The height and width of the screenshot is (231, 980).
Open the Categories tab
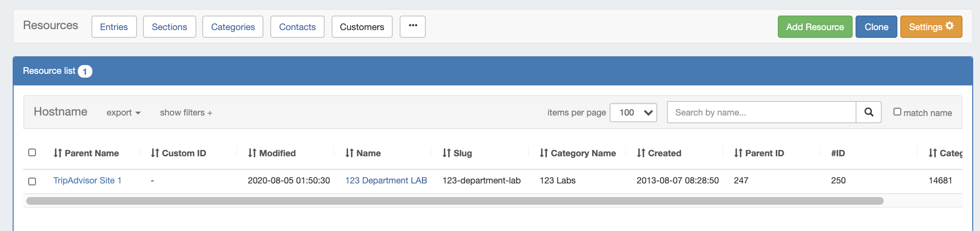point(233,27)
